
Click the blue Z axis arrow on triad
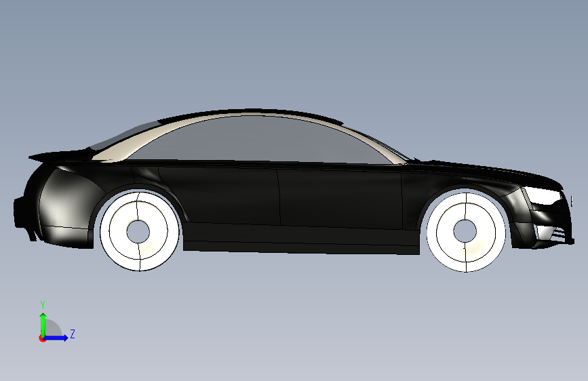(56, 338)
